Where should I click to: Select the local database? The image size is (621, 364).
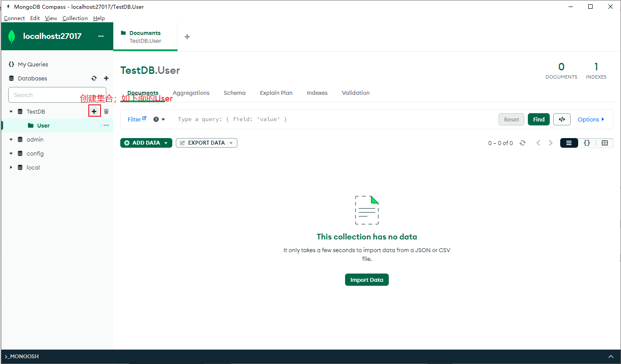[33, 167]
